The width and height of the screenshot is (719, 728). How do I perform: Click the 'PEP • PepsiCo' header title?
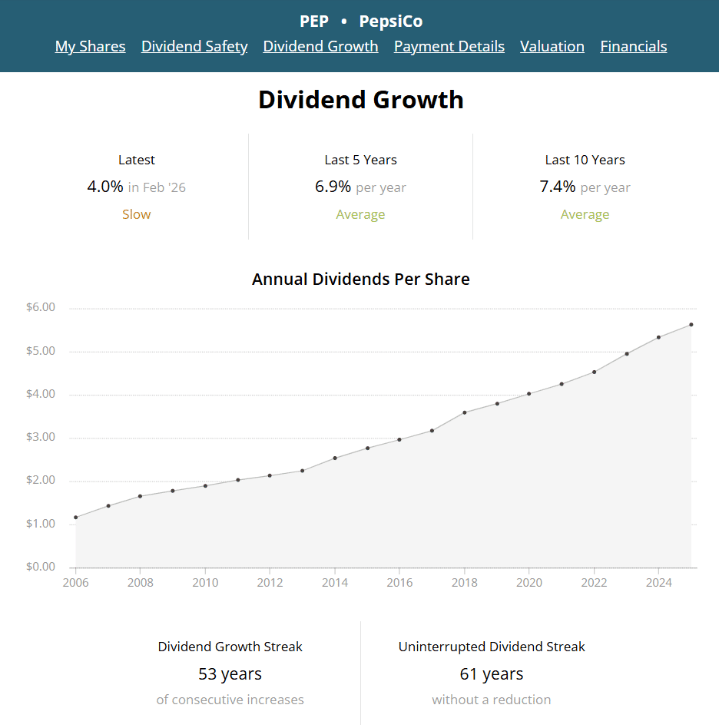(361, 22)
